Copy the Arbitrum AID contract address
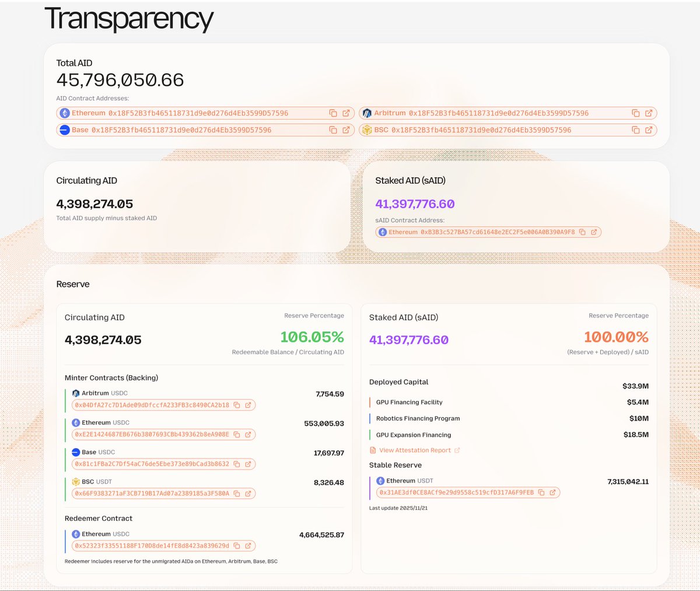This screenshot has height=591, width=700. coord(635,113)
